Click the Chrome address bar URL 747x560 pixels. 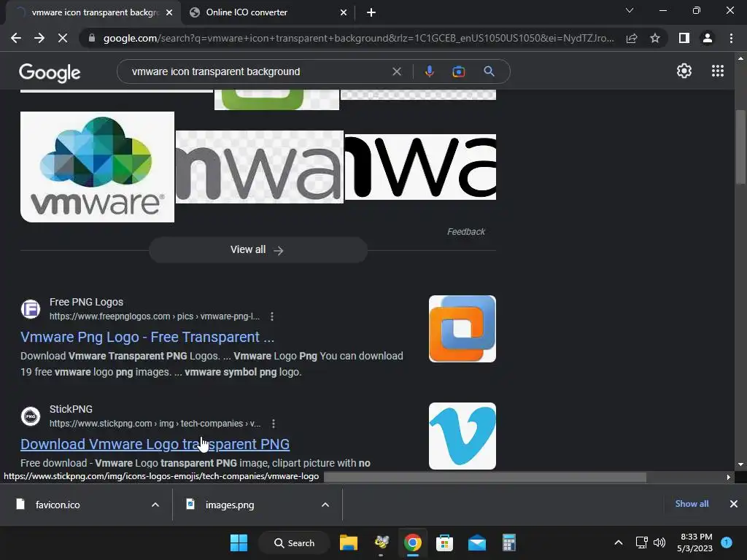358,38
